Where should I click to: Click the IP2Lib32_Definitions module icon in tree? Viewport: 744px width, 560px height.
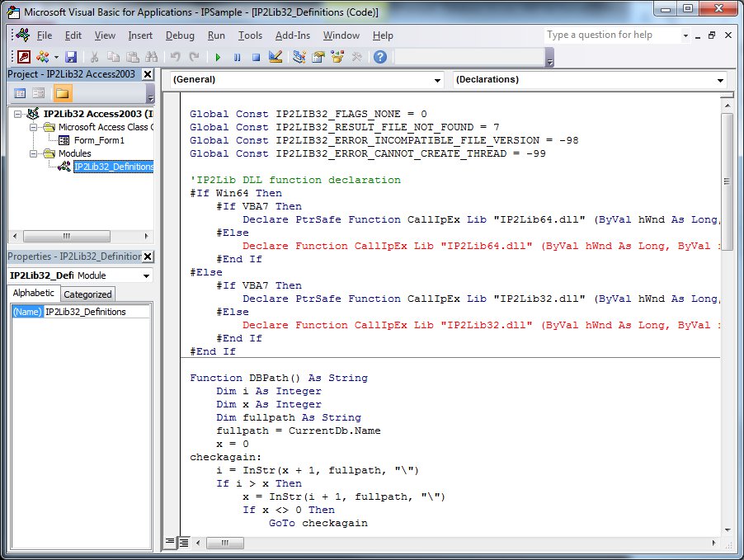pyautogui.click(x=64, y=167)
